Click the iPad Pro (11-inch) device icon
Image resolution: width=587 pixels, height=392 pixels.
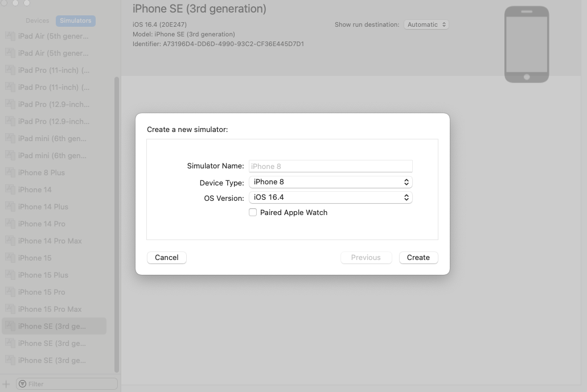point(10,70)
